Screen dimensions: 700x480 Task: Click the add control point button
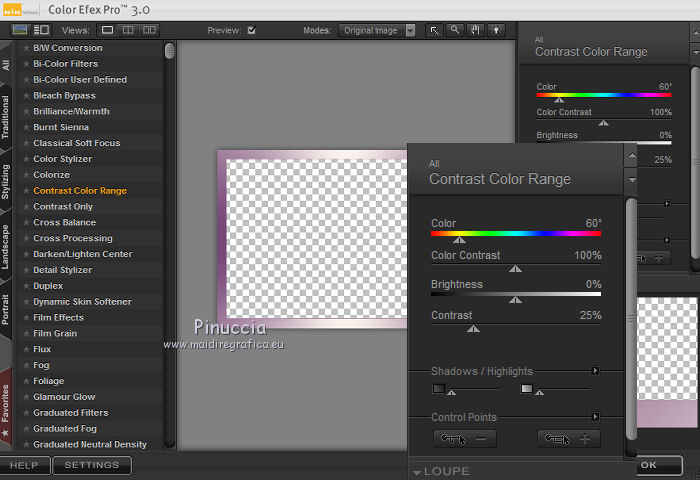(569, 438)
